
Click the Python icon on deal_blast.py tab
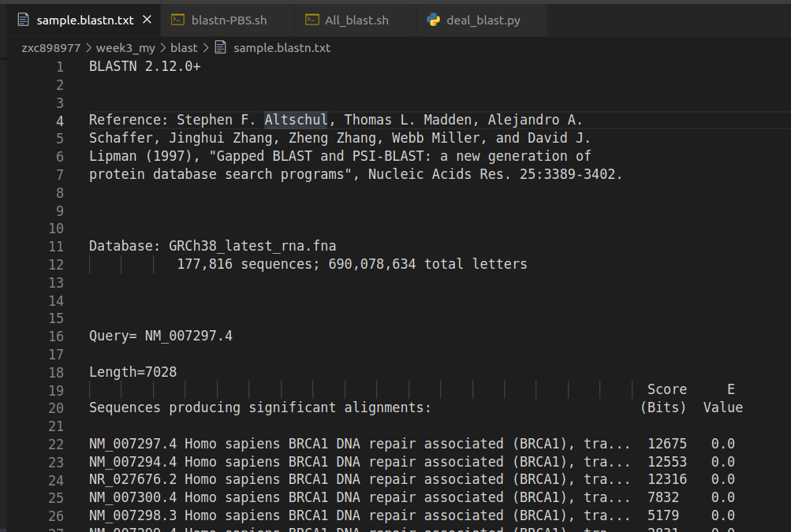tap(434, 20)
